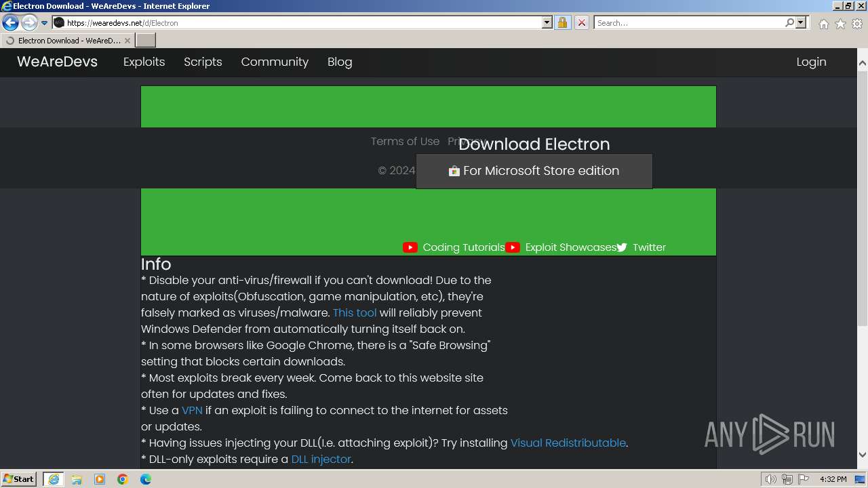Click the page scrollbar up arrow
The height and width of the screenshot is (488, 868).
(x=862, y=64)
